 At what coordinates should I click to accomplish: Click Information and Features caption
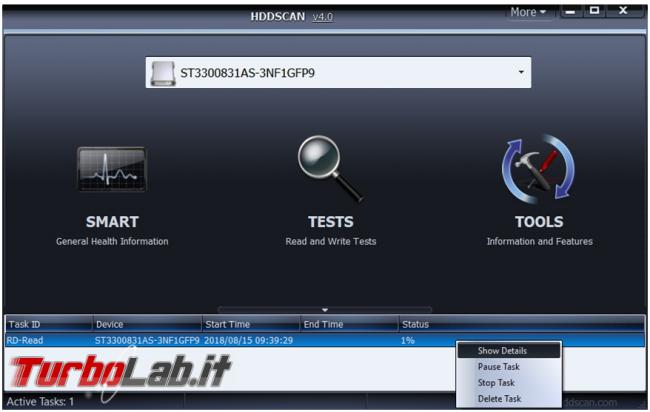tap(539, 241)
